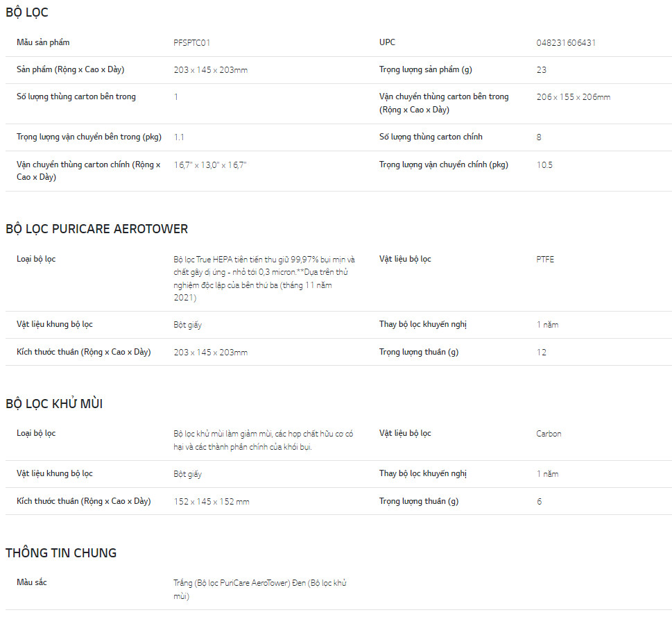This screenshot has height=617, width=672.
Task: Select the model number PFSPTC01
Action: click(191, 43)
